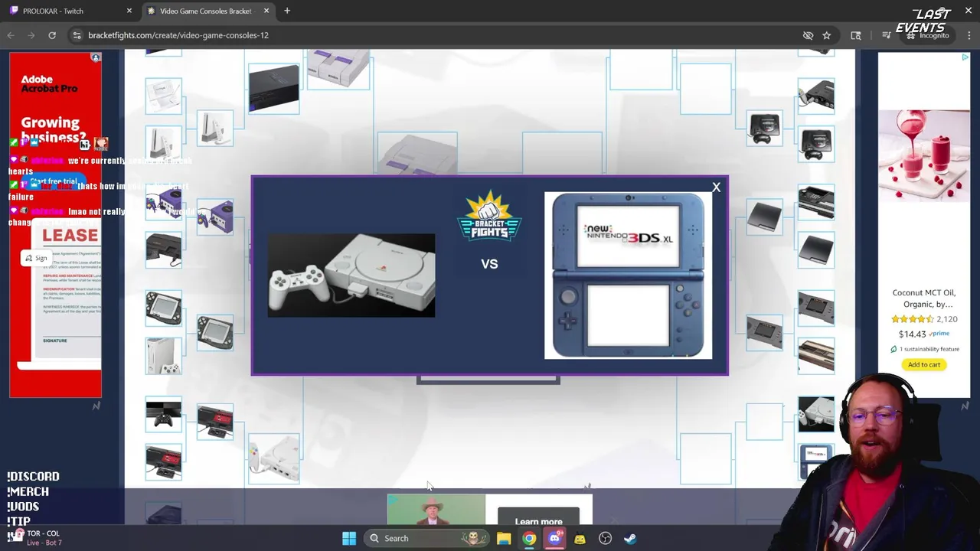Close the matchup popup with the X
The image size is (980, 551).
coord(716,187)
